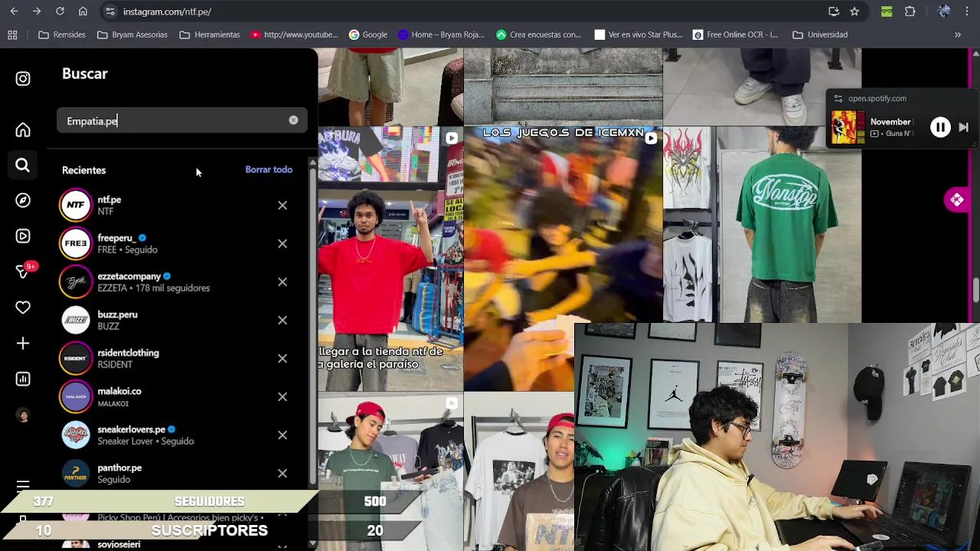This screenshot has width=980, height=551.
Task: Go forward in browser
Action: point(37,11)
